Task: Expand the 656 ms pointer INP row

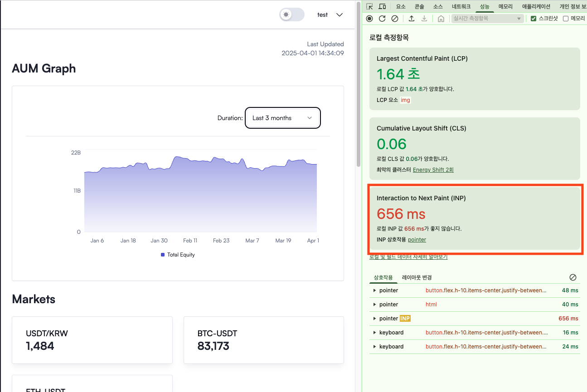Action: pos(475,319)
